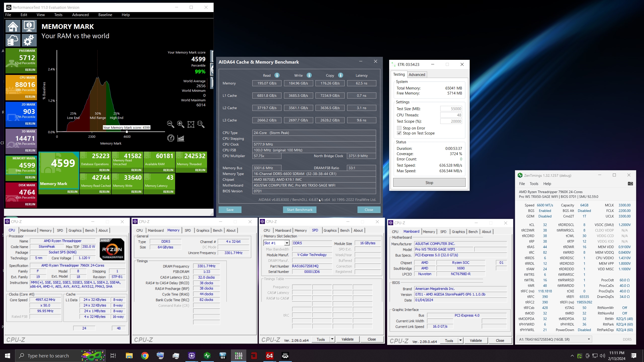
Task: Enable Stop on Test Scope checkbox
Action: [x=398, y=133]
